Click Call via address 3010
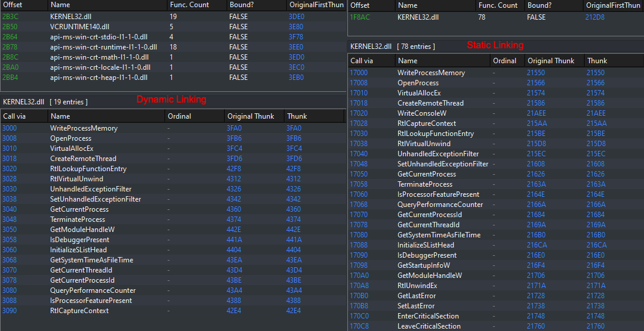 [x=10, y=148]
